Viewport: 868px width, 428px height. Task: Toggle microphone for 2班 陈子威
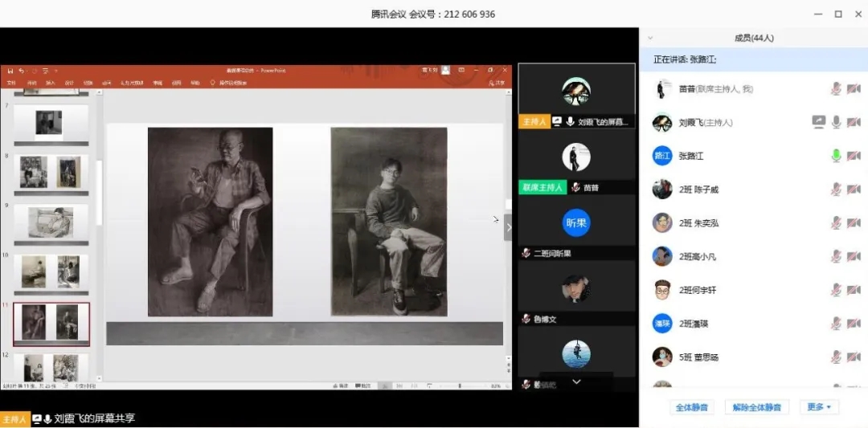836,190
